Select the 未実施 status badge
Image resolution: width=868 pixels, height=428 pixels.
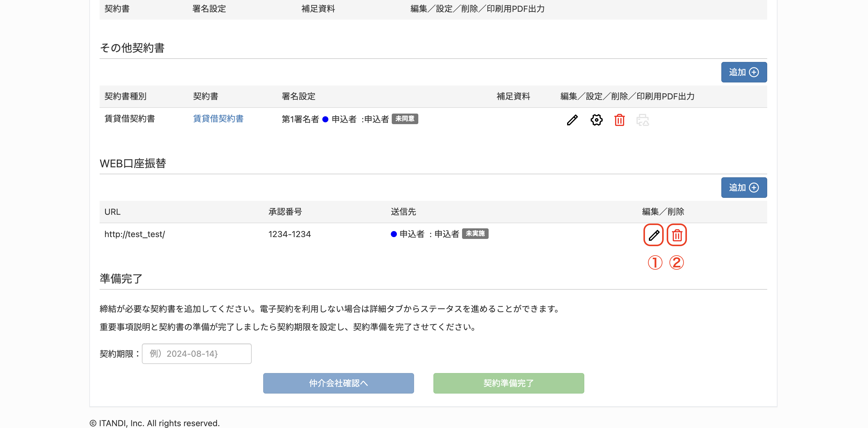475,234
